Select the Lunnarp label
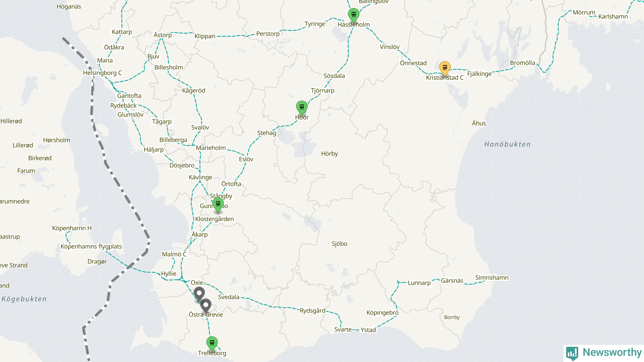 [x=419, y=283]
